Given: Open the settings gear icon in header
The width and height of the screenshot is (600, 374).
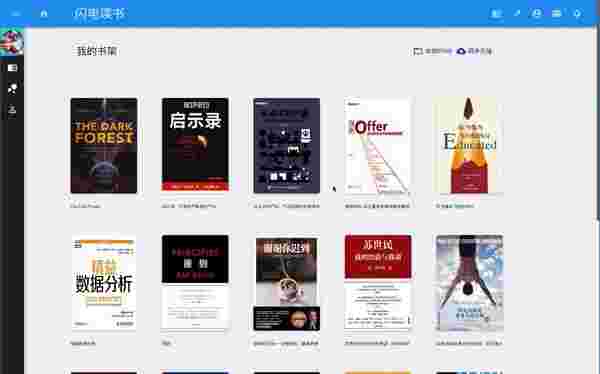Looking at the screenshot, I should [577, 14].
